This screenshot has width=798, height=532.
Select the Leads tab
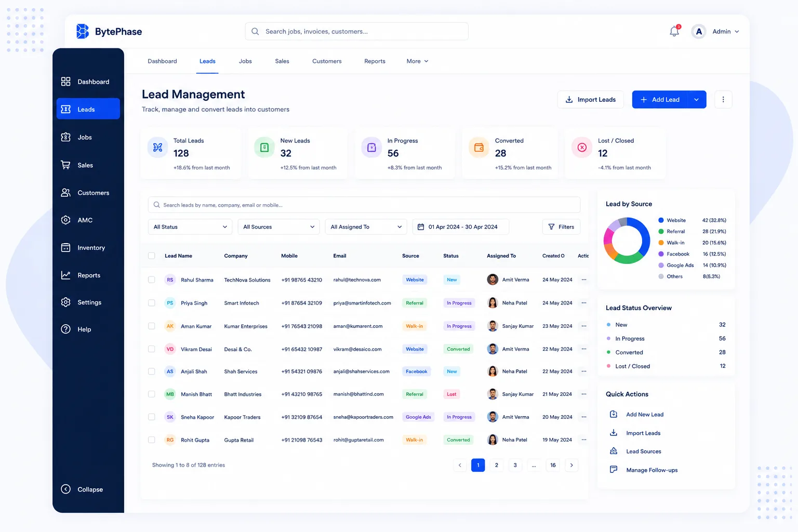[207, 61]
